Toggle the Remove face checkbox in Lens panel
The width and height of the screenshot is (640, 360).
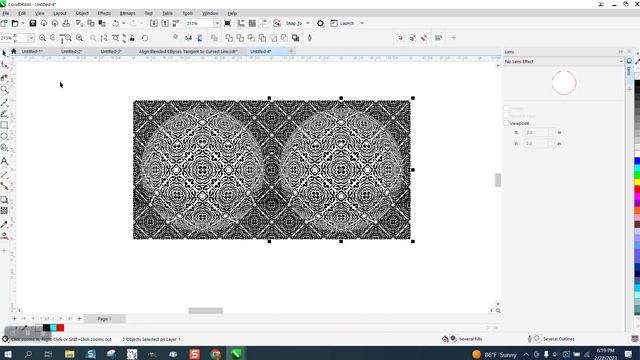[506, 116]
